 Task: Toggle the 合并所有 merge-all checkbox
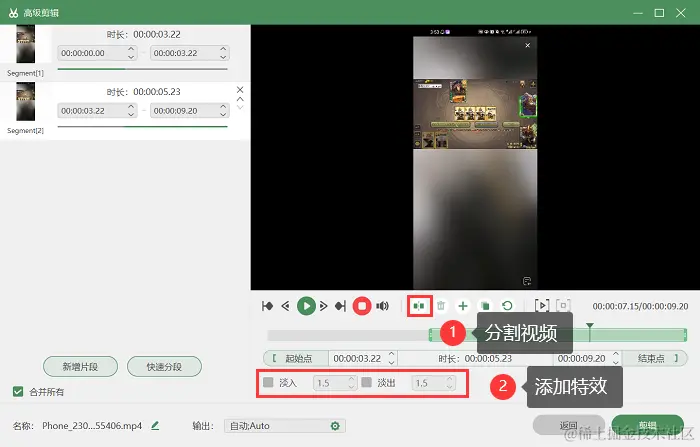18,392
